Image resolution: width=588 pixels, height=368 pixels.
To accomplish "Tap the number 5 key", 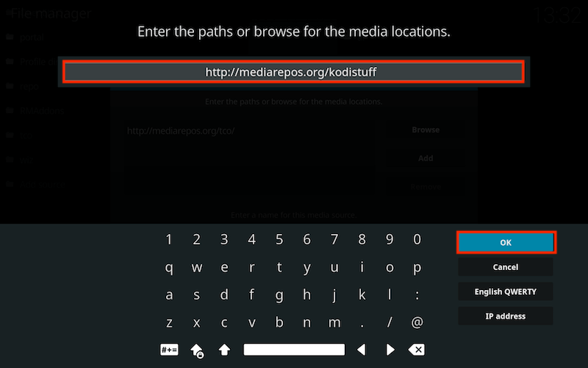I will coord(279,239).
